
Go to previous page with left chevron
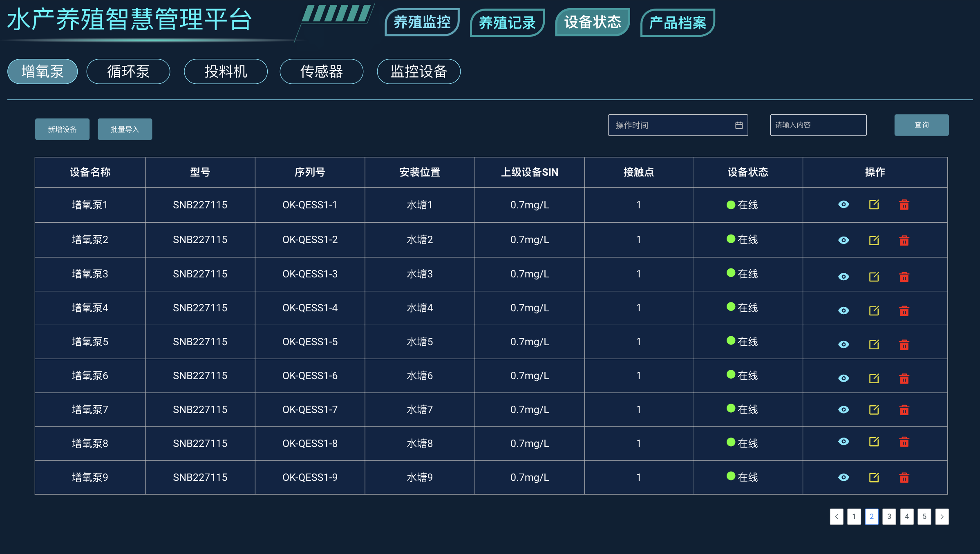[x=836, y=516]
